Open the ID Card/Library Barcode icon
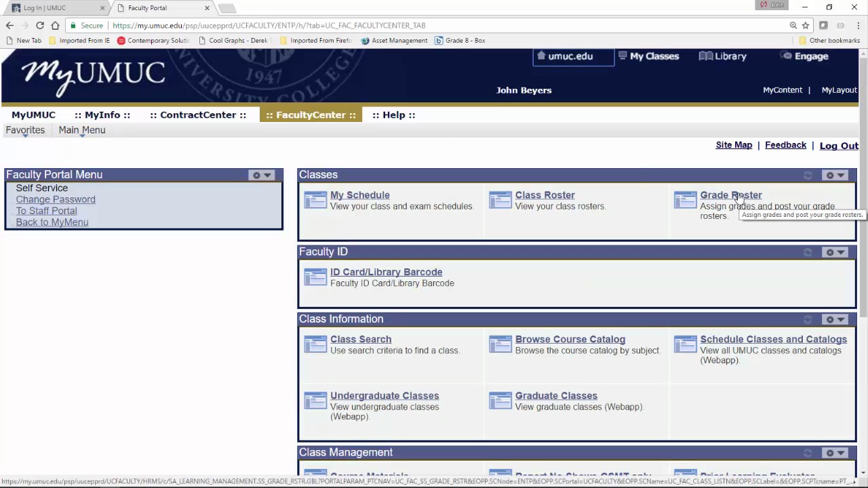 315,277
